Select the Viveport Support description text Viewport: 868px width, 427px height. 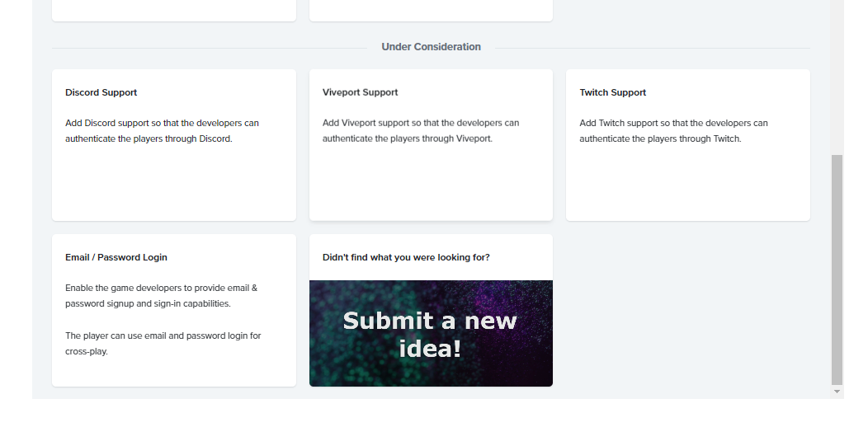[421, 131]
